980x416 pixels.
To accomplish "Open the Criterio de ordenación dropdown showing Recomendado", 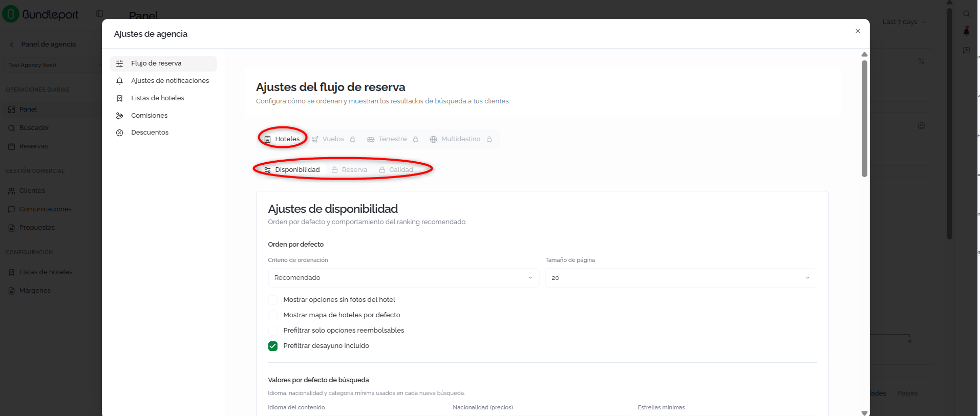I will point(403,278).
